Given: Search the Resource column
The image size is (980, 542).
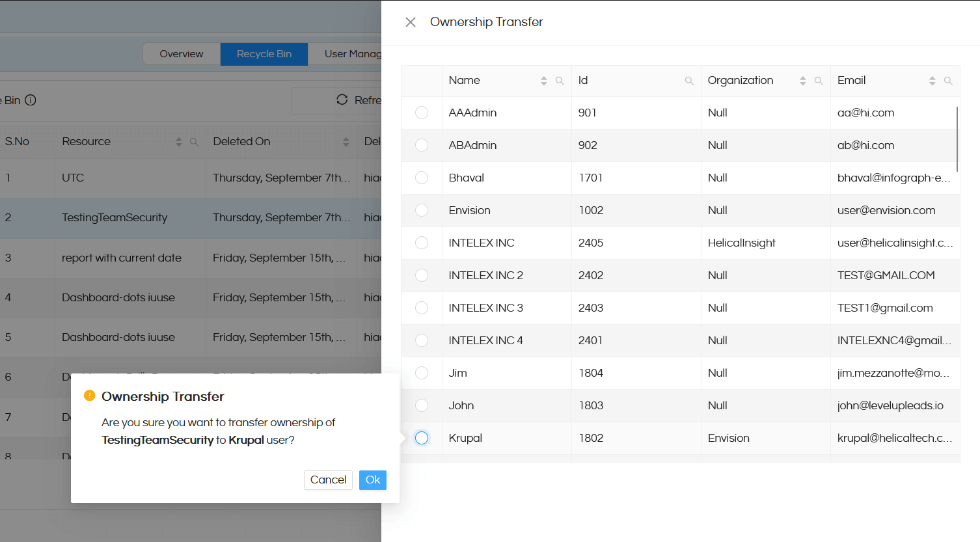Looking at the screenshot, I should [x=194, y=142].
